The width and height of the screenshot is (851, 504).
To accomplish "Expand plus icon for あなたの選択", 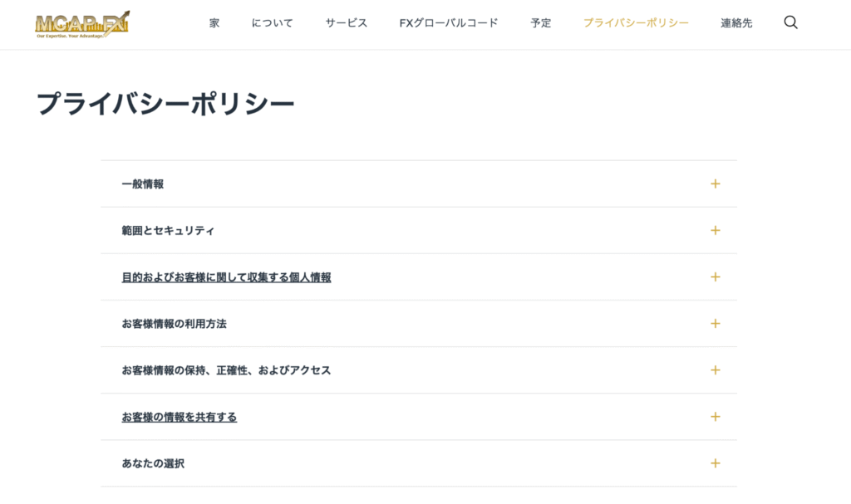I will [716, 463].
